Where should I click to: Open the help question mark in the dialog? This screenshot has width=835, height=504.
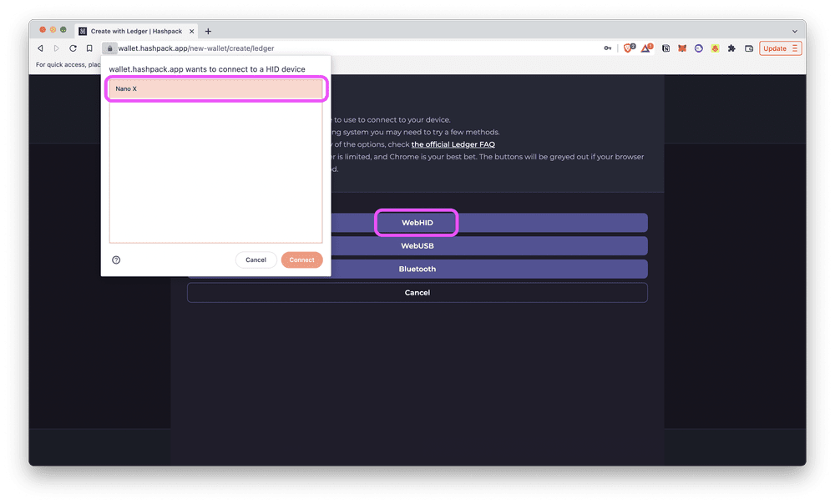(115, 260)
